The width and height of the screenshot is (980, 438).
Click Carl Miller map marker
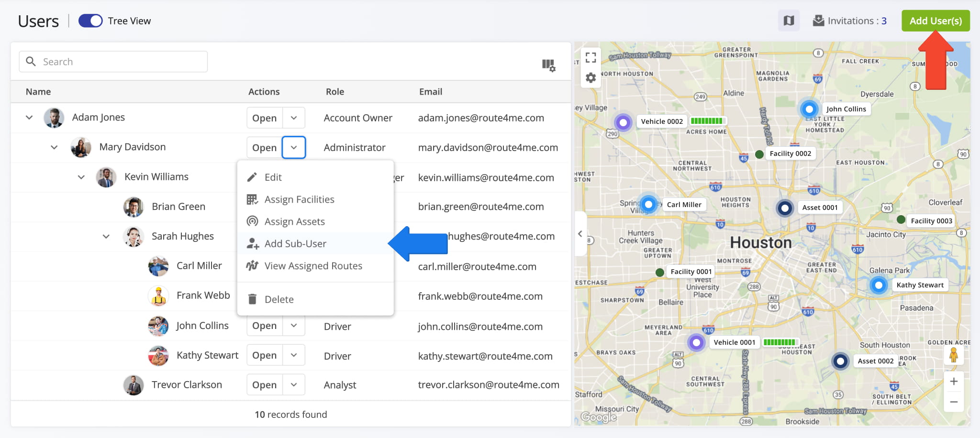tap(648, 205)
